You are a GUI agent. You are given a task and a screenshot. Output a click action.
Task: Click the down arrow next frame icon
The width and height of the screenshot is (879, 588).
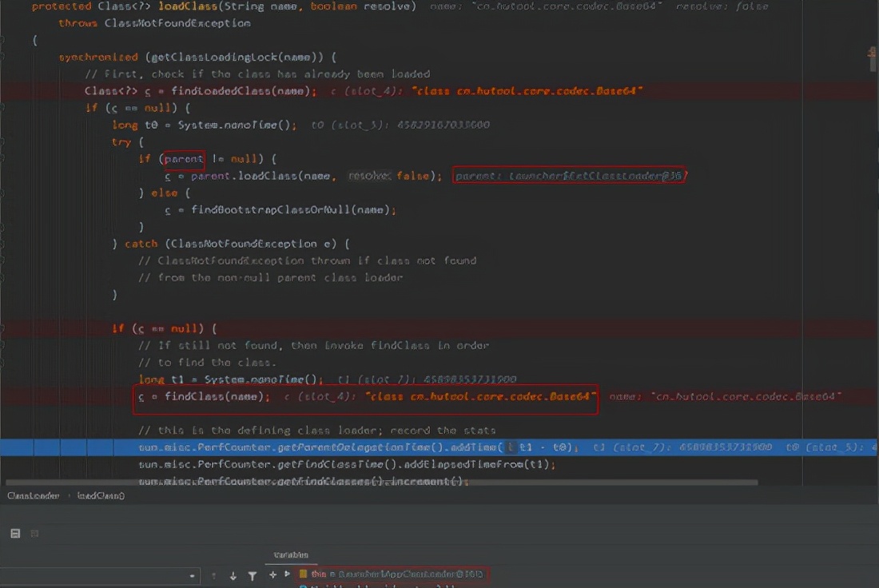[233, 576]
